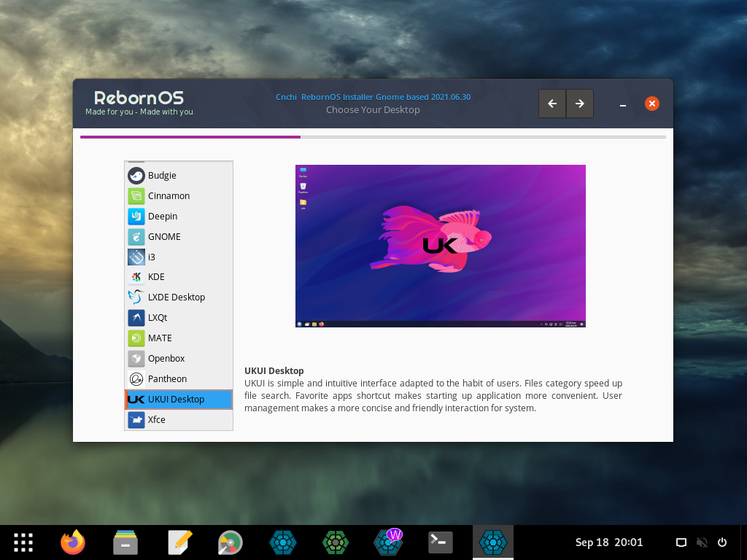Viewport: 747px width, 560px height.
Task: Select the Xfce desktop entry
Action: 179,420
